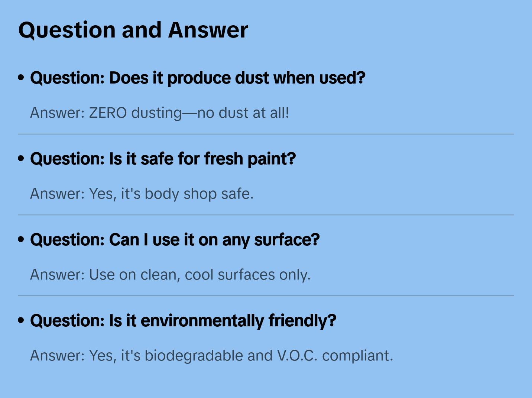Click the "any surface" question
The height and width of the screenshot is (398, 532).
[175, 240]
